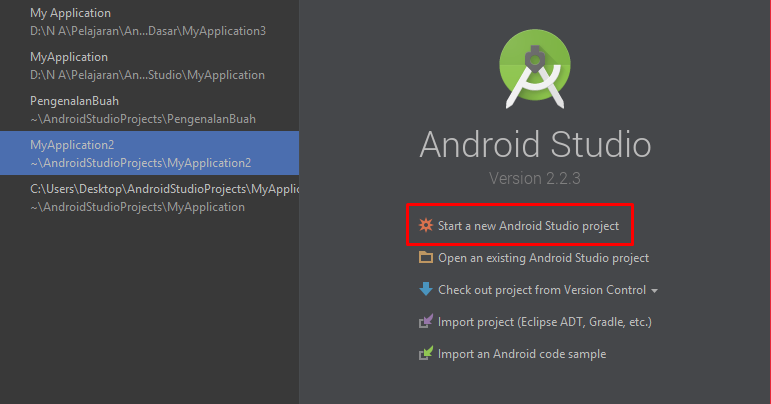Screen dimensions: 771x404
Task: Click path 'D:\N A\Pelajaran\An...Studio\MyApplication'
Action: 147,75
